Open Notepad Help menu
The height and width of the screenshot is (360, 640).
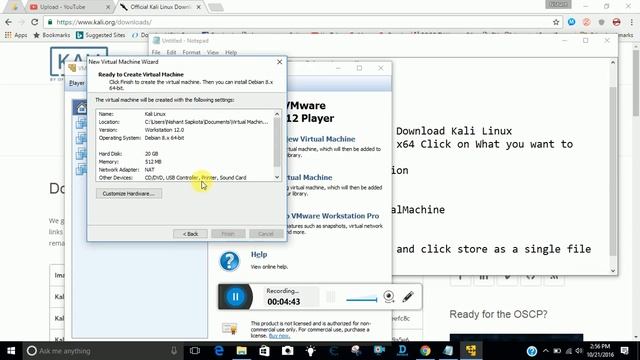point(231,52)
